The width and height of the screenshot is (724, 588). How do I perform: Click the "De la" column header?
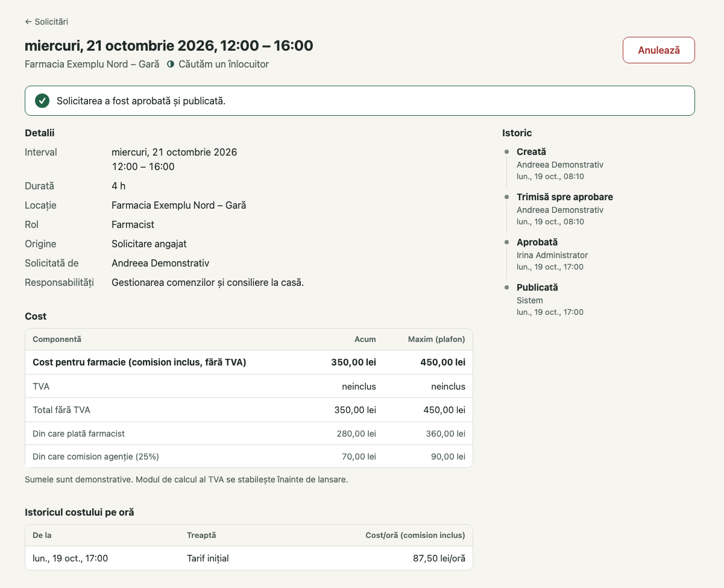click(42, 535)
